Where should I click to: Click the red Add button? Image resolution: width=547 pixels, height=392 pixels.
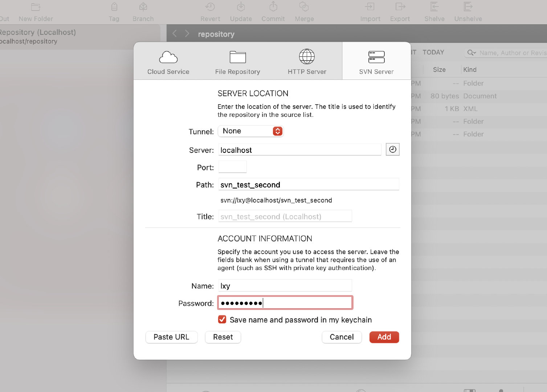pyautogui.click(x=384, y=337)
